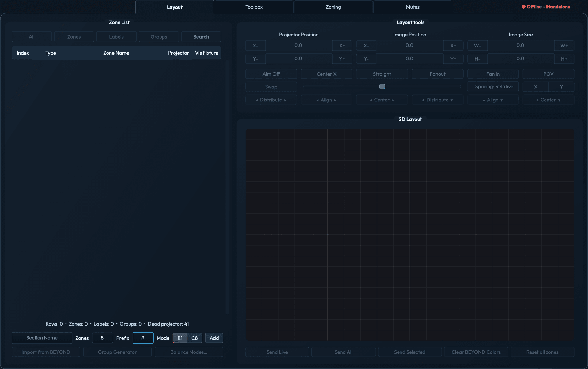Image resolution: width=588 pixels, height=369 pixels.
Task: Click Image Position X- button
Action: tap(366, 46)
